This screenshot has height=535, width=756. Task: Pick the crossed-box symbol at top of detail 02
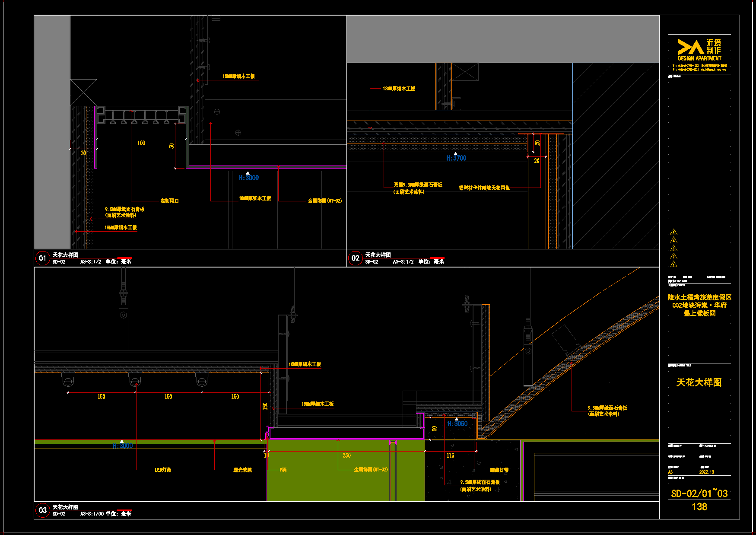click(x=465, y=72)
